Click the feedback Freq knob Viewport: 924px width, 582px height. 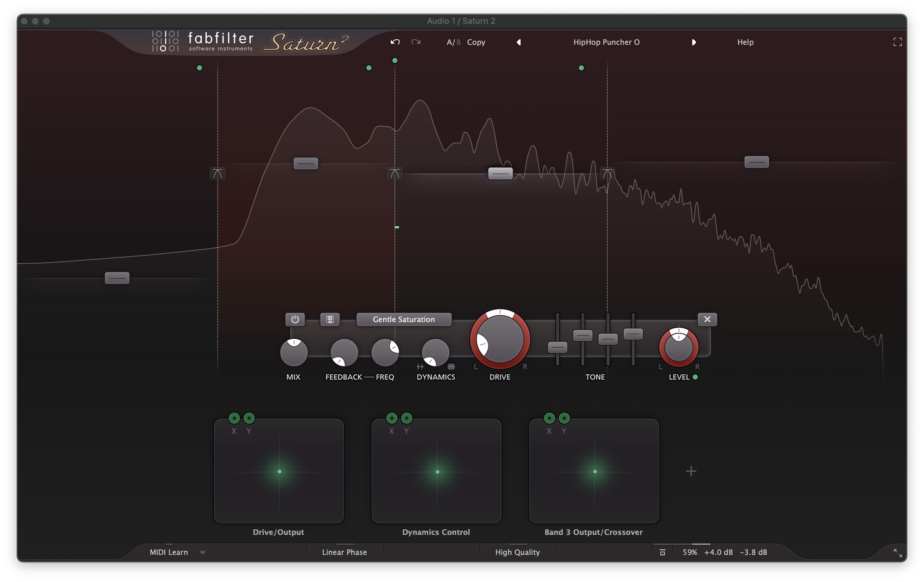385,352
